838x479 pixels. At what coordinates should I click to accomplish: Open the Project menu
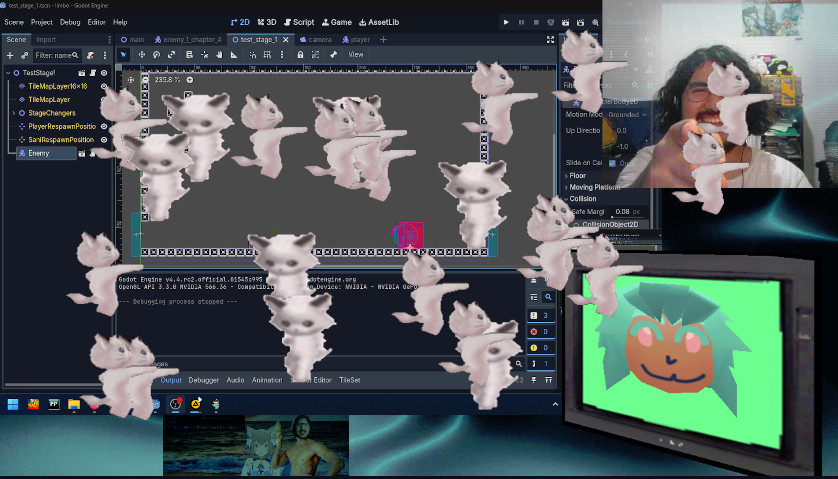(x=42, y=22)
